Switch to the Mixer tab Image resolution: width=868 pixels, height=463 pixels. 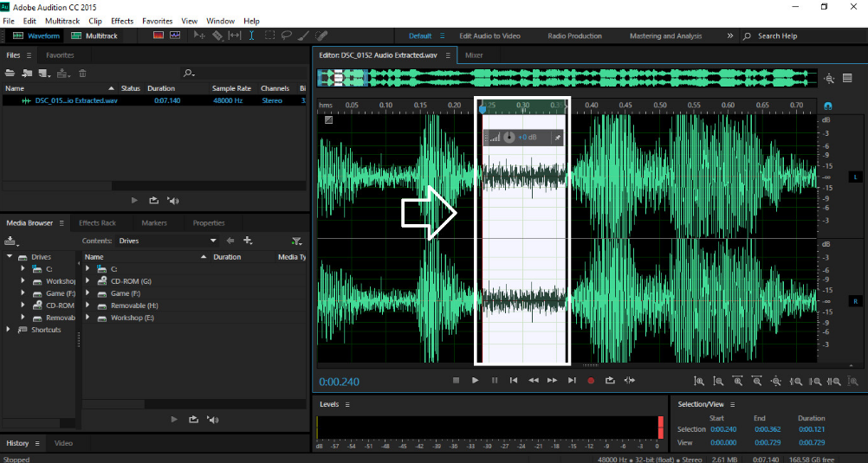pos(474,55)
